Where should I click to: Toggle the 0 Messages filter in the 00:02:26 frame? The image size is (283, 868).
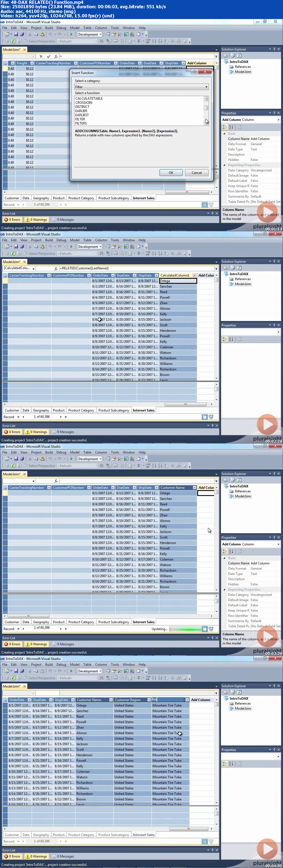tap(63, 432)
